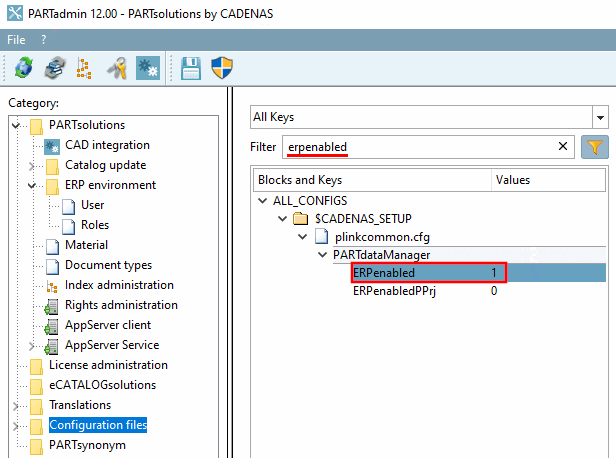Click the globe refresh toolbar icon

pos(24,68)
